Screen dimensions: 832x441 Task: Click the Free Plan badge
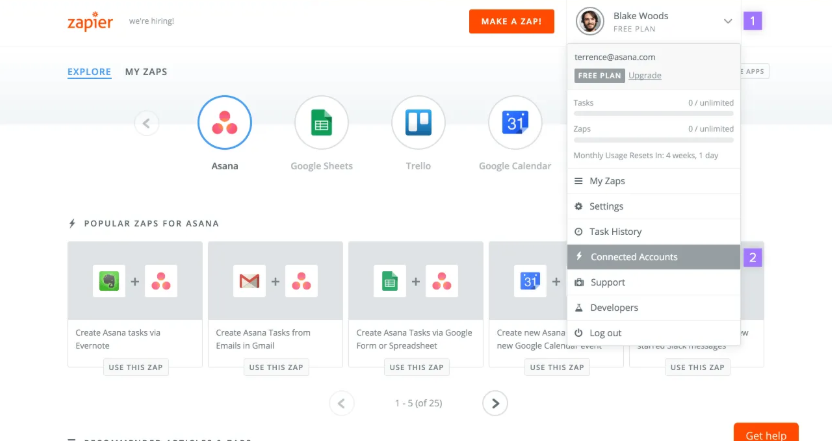599,75
